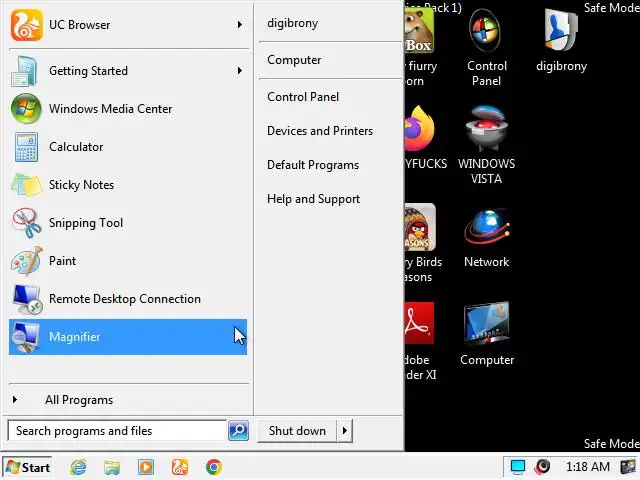640x480 pixels.
Task: Click the Shut down button
Action: (x=297, y=431)
